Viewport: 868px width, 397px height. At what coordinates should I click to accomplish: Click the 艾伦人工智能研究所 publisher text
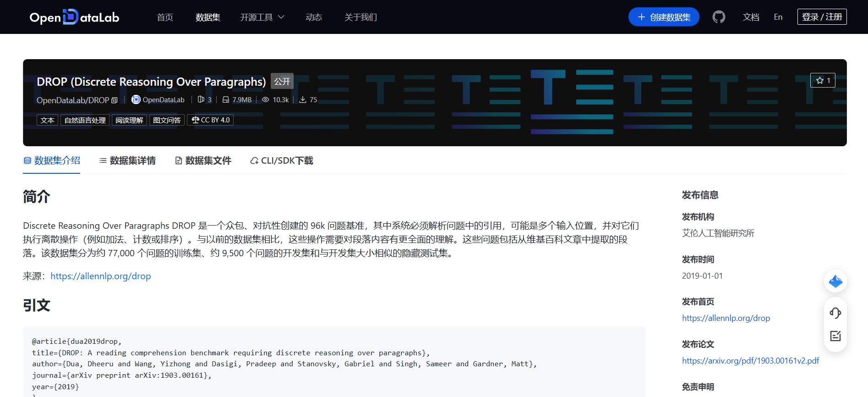(x=718, y=233)
